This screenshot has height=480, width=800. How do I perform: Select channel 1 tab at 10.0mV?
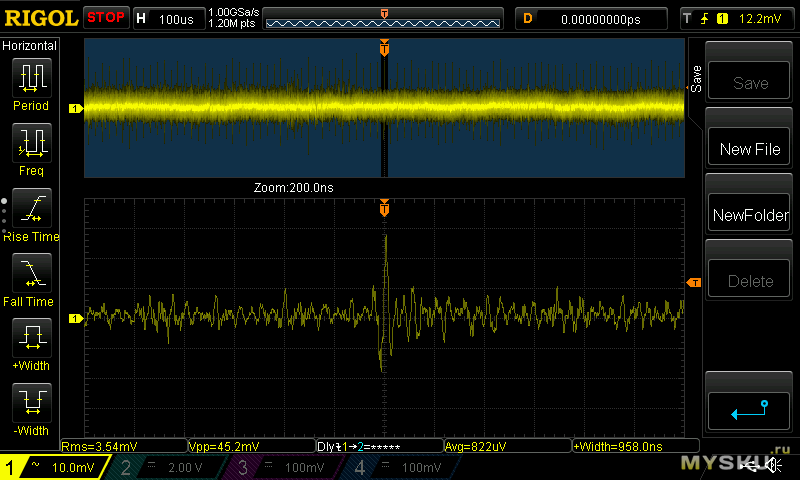55,467
